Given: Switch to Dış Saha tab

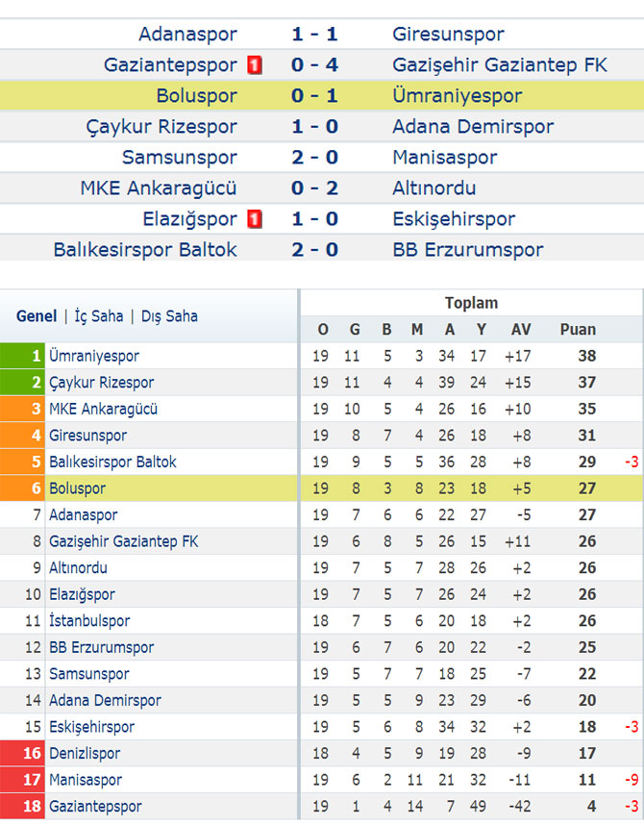Looking at the screenshot, I should (169, 316).
